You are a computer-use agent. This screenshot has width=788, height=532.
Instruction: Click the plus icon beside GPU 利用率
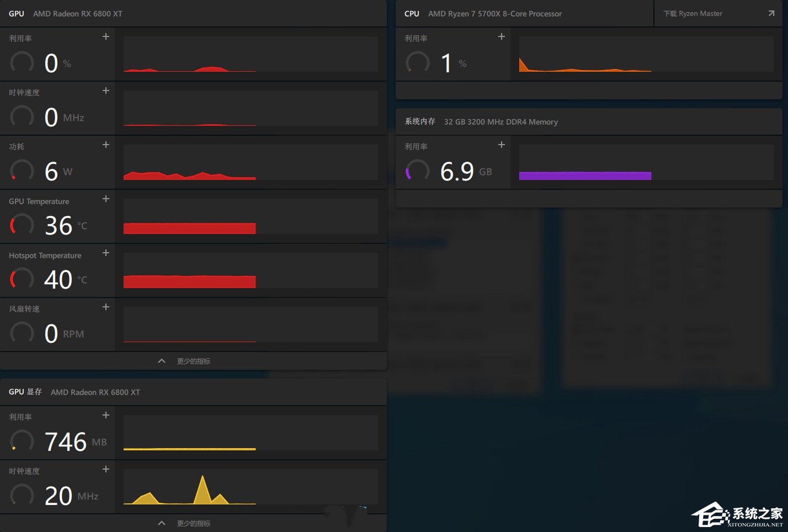click(x=106, y=36)
